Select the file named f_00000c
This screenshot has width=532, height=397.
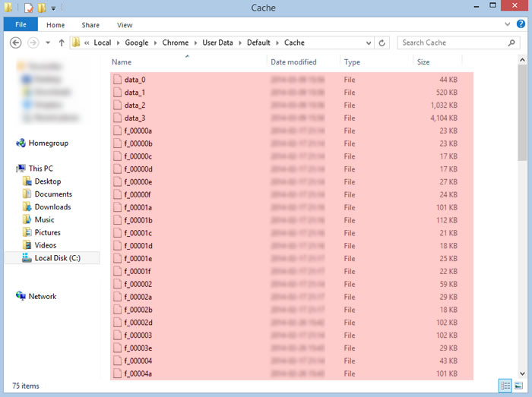pos(138,156)
